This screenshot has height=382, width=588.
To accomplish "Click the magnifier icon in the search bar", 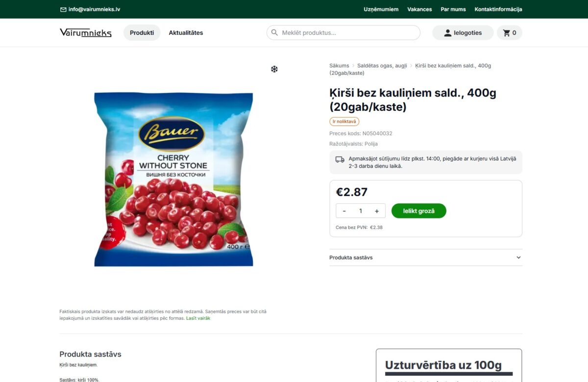I will [275, 32].
